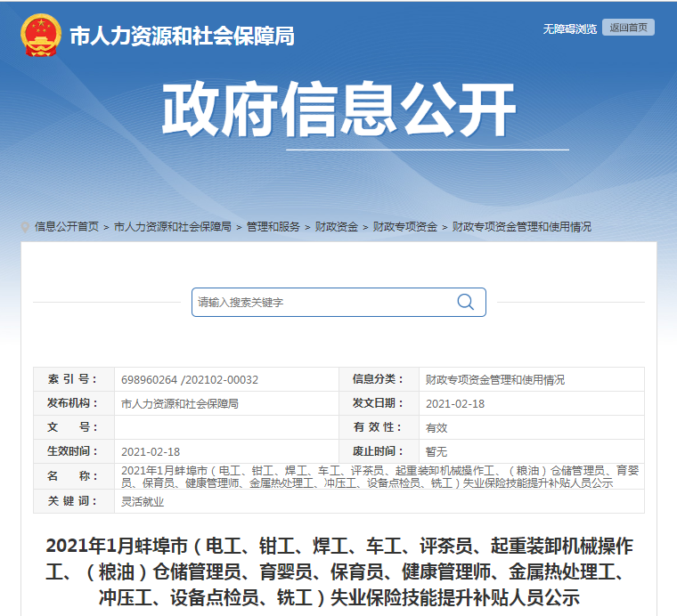This screenshot has width=677, height=616.
Task: Click last breadcrumb 财政专项资金管理和使用情况
Action: 522,227
